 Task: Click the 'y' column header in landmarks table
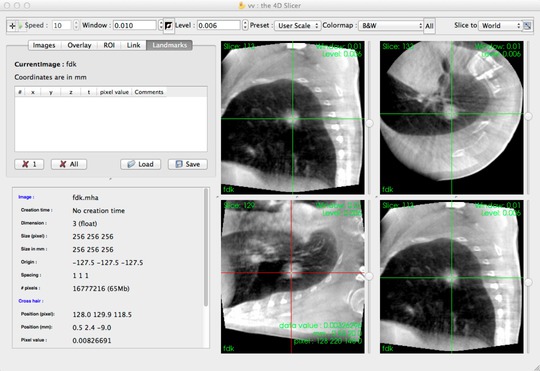pyautogui.click(x=51, y=92)
